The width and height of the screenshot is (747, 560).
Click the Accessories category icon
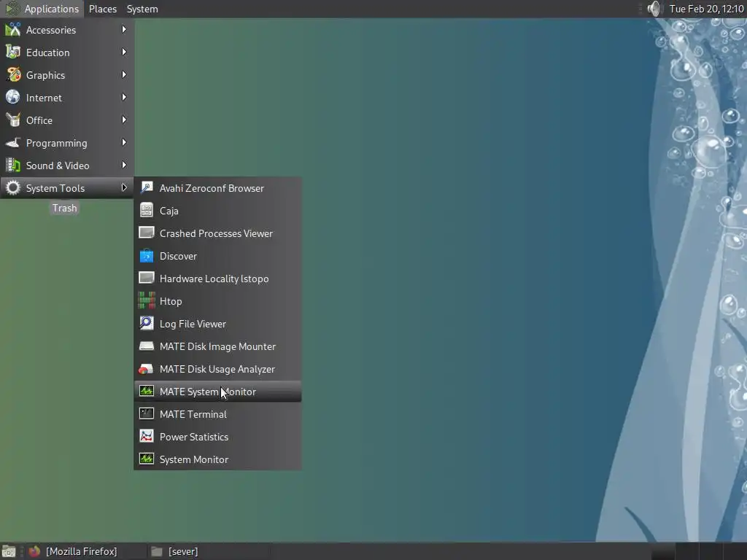coord(13,29)
